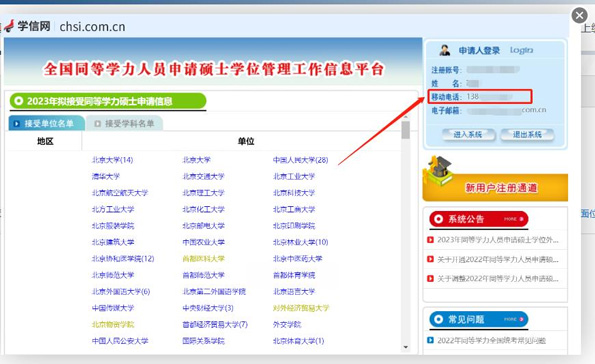Viewport: 595px width, 364px height.
Task: Close the popup with the X icon
Action: click(579, 16)
